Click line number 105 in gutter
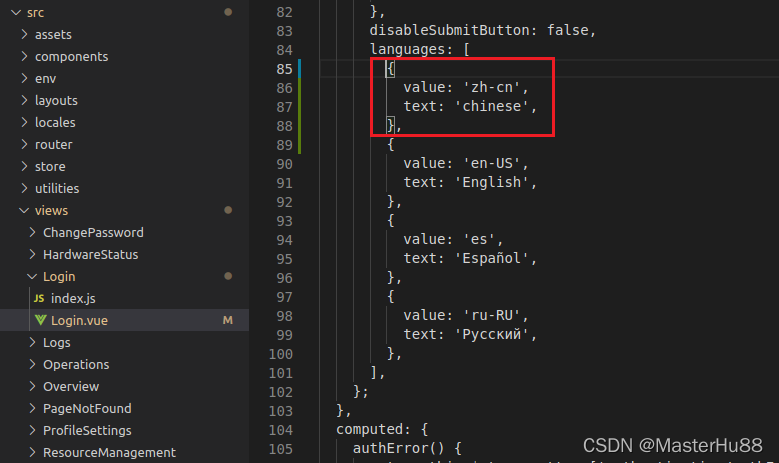Screen dimensions: 779x463 click(x=281, y=449)
